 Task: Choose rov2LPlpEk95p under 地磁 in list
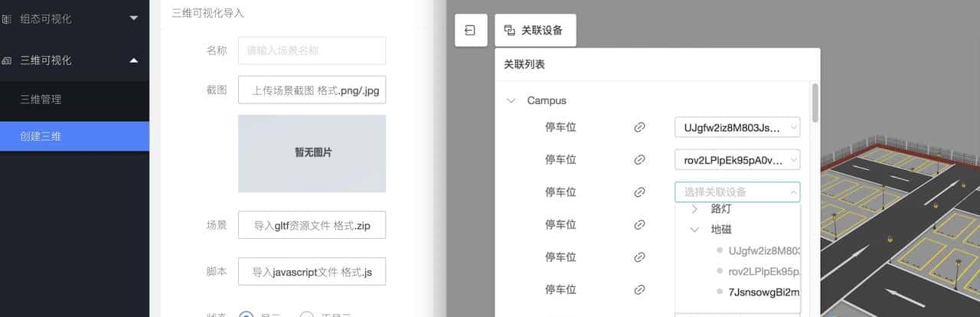pos(764,271)
